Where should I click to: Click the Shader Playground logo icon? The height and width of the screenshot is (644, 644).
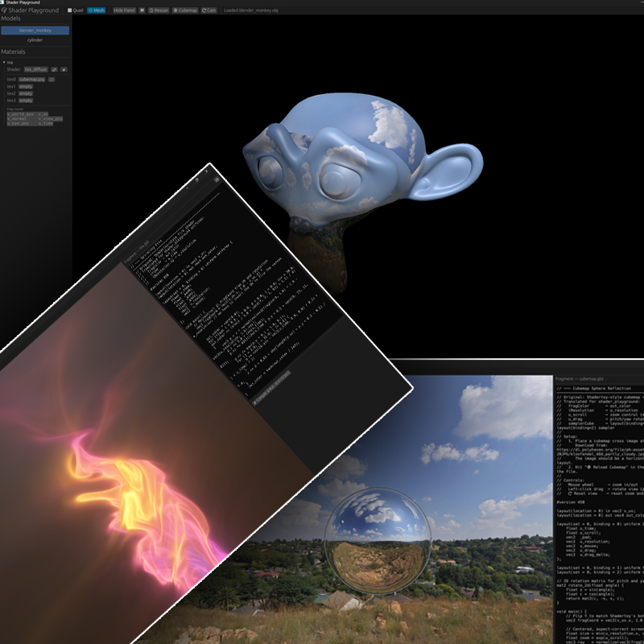(6, 10)
